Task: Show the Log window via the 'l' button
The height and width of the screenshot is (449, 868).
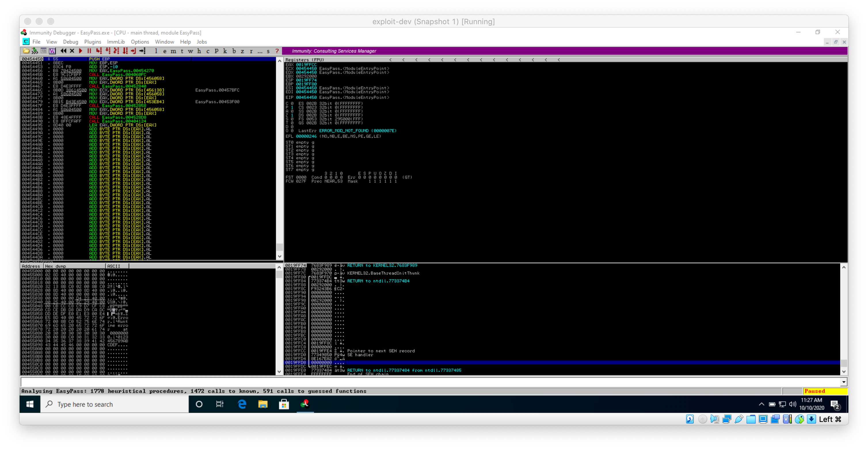Action: [156, 51]
